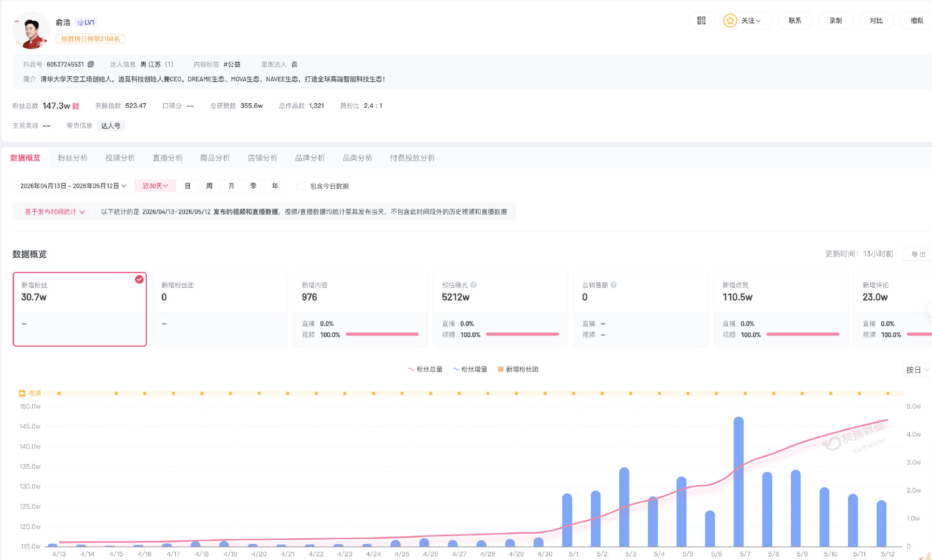
Task: Click 新增点赞 视频 100% progress bar
Action: (803, 334)
